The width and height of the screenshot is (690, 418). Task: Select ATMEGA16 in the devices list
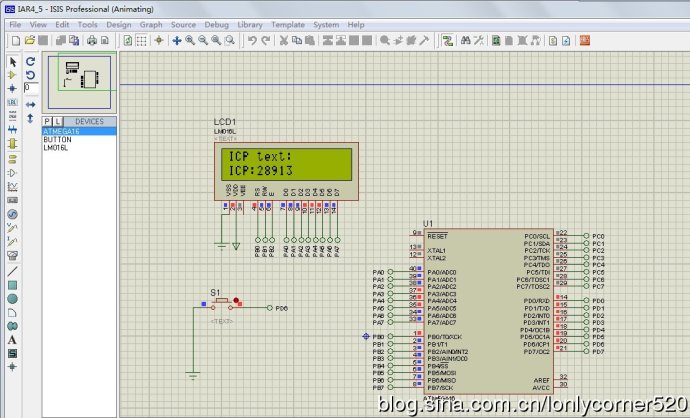pos(80,132)
